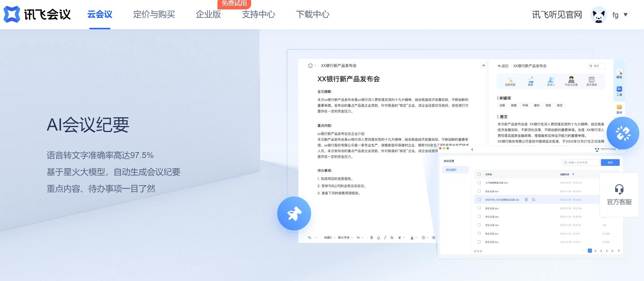The width and height of the screenshot is (644, 281).
Task: Click the home icon in the editor mockup
Action: point(310,65)
